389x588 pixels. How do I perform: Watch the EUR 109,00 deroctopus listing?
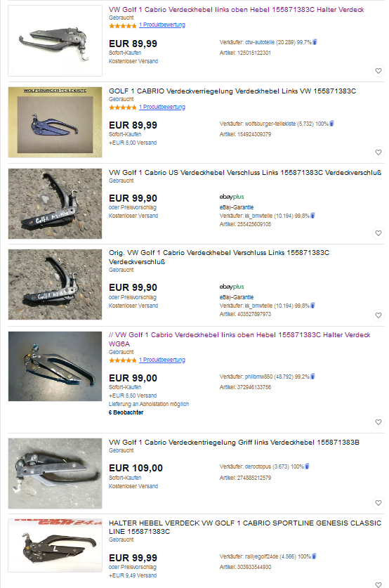[378, 503]
